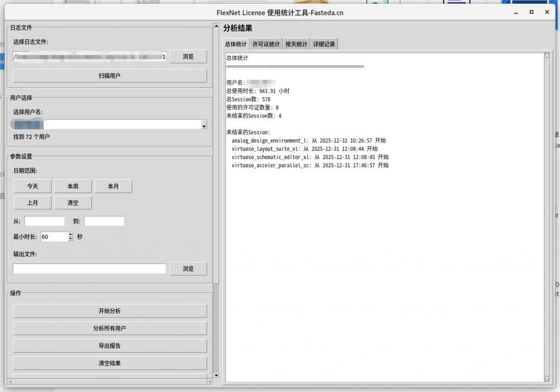Clear results using 清空结果
560x392 pixels.
click(109, 362)
